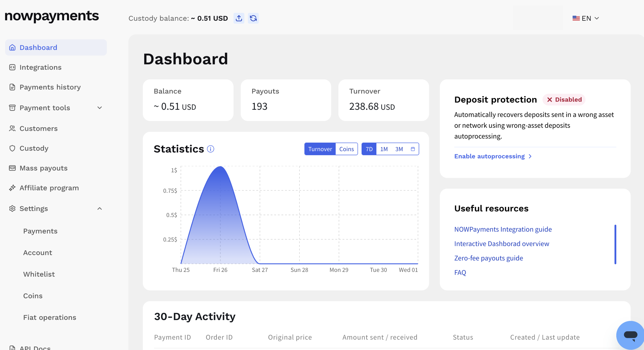Select the Turnover statistics toggle
This screenshot has height=350, width=644.
320,149
